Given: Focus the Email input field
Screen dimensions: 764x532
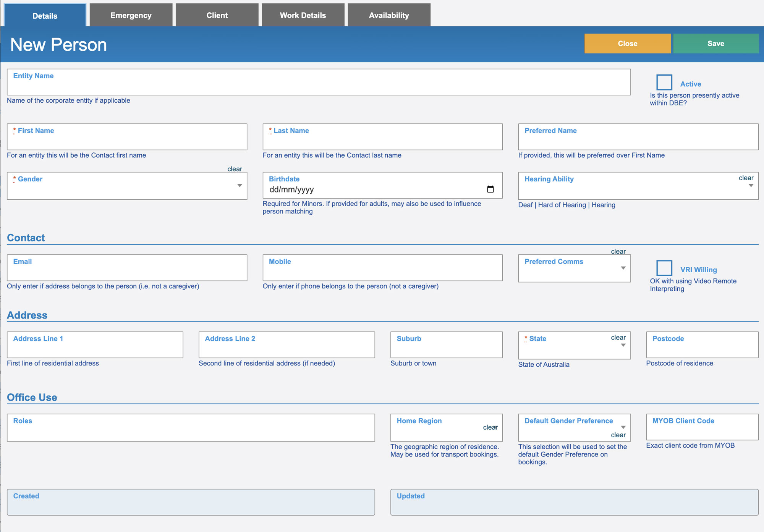Looking at the screenshot, I should [x=127, y=271].
